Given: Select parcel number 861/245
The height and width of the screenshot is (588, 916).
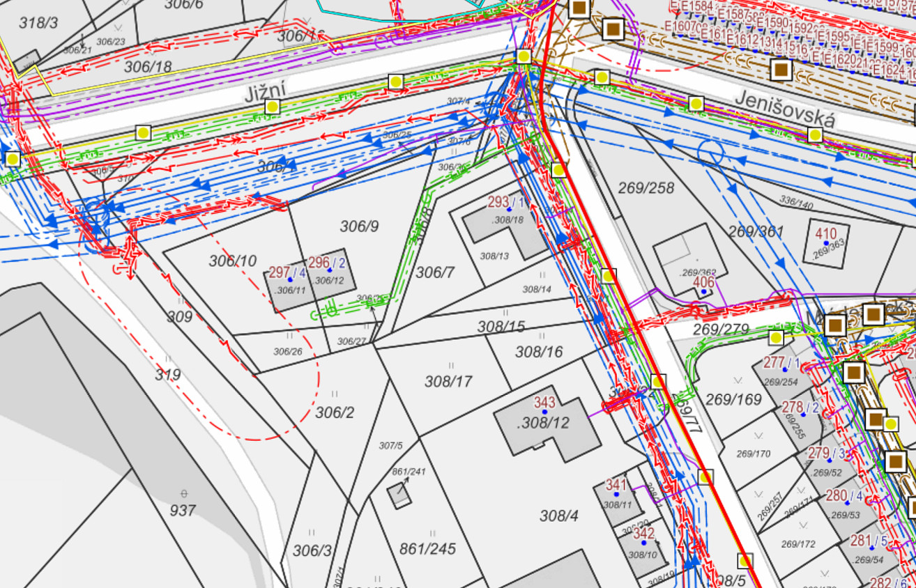Looking at the screenshot, I should [428, 549].
